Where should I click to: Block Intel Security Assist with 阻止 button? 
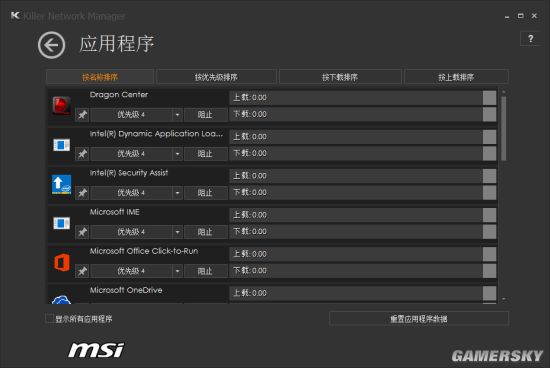point(205,193)
